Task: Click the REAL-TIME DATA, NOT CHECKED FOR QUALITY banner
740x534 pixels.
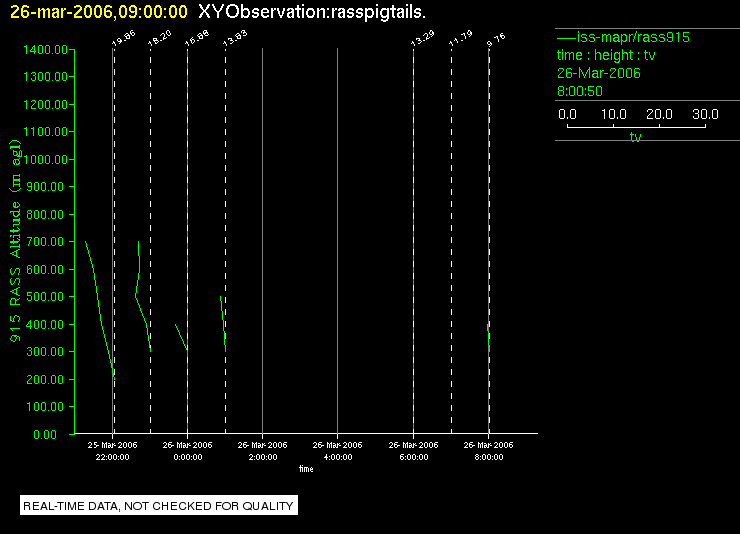Action: pyautogui.click(x=159, y=506)
